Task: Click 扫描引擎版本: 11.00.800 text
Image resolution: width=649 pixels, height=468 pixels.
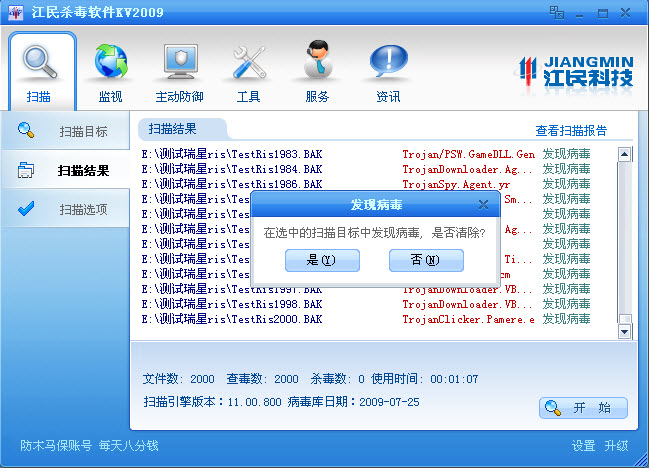Action: tap(212, 402)
